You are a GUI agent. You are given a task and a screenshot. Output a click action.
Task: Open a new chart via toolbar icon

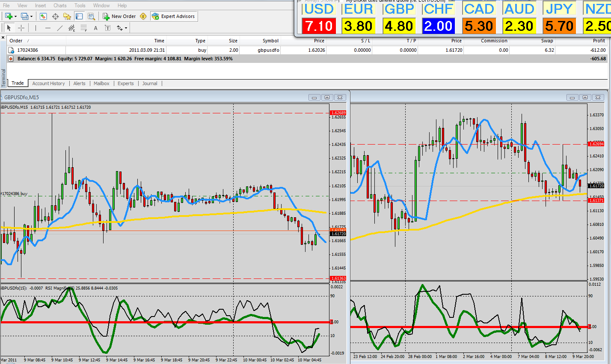point(9,16)
